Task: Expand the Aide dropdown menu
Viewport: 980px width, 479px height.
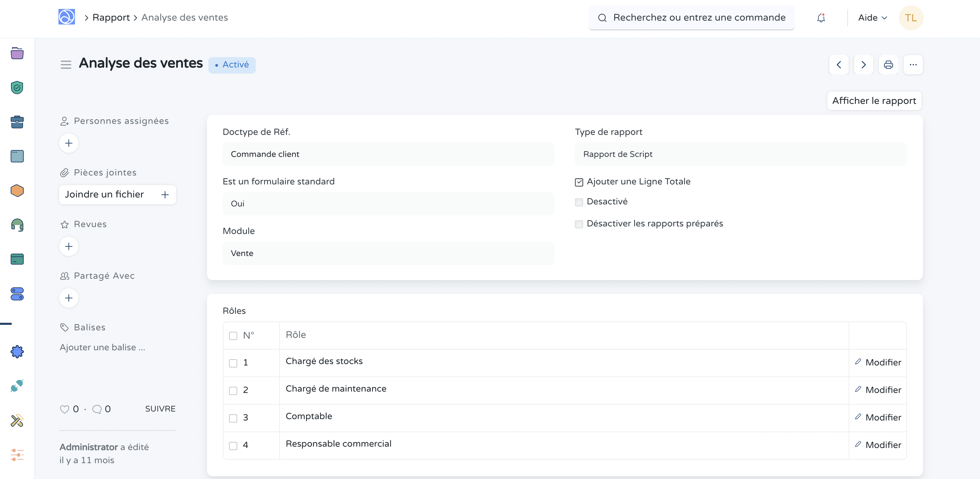Action: coord(872,18)
